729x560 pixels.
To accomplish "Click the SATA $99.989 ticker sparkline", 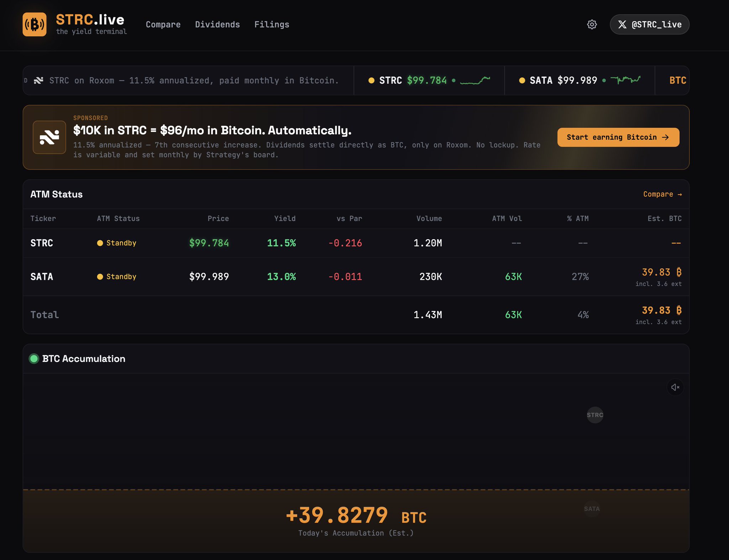I will [625, 80].
